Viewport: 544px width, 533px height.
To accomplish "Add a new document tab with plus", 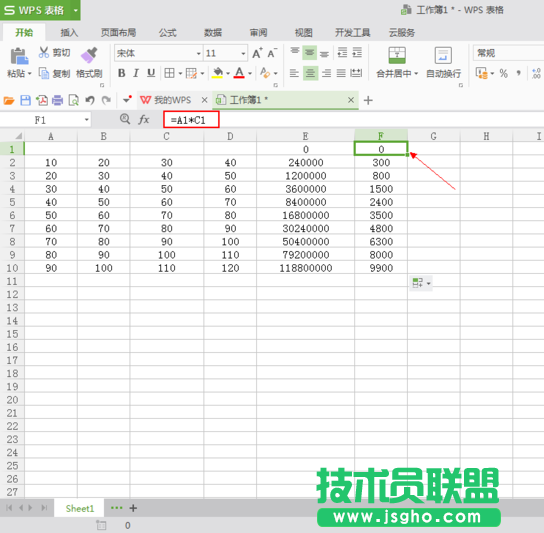I will (x=368, y=100).
